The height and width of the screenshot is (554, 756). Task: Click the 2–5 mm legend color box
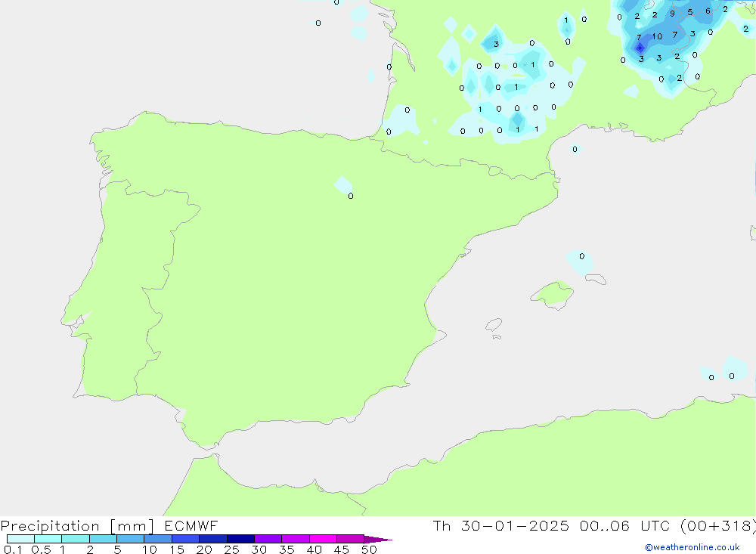tap(103, 539)
